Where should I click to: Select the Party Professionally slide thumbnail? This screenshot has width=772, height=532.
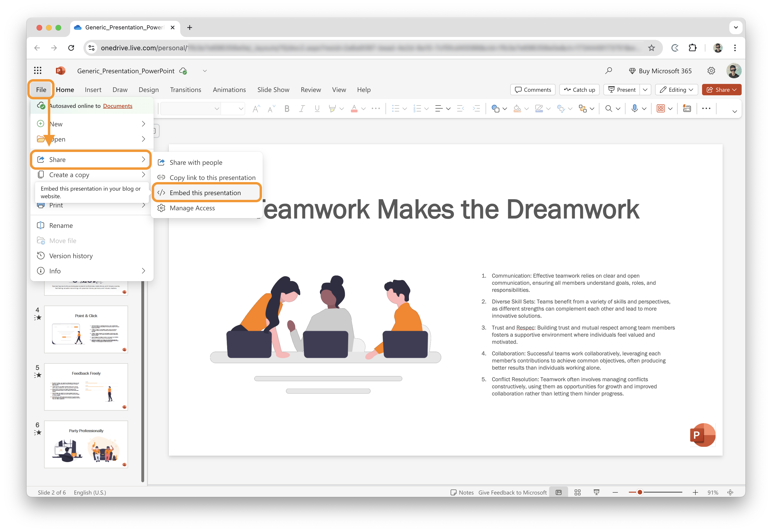[x=86, y=445]
